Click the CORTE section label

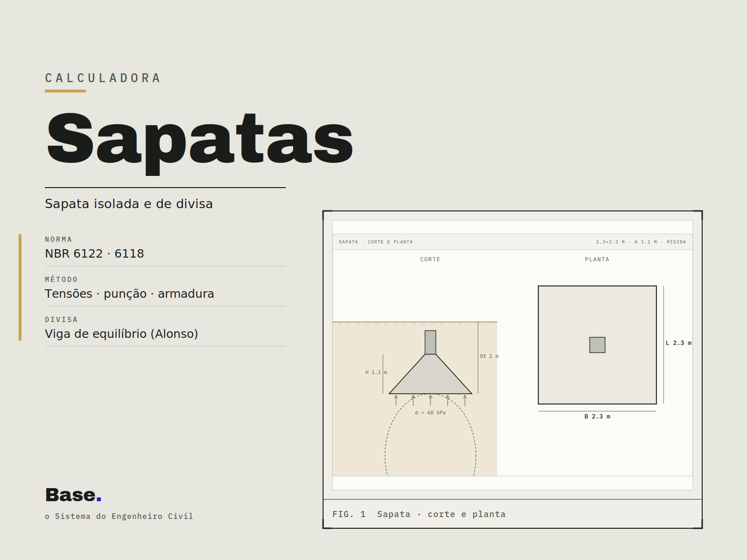pyautogui.click(x=430, y=259)
